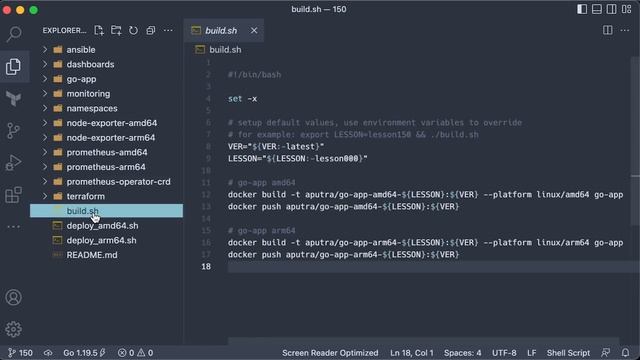
Task: Open Explorer views and more actions menu
Action: click(168, 30)
